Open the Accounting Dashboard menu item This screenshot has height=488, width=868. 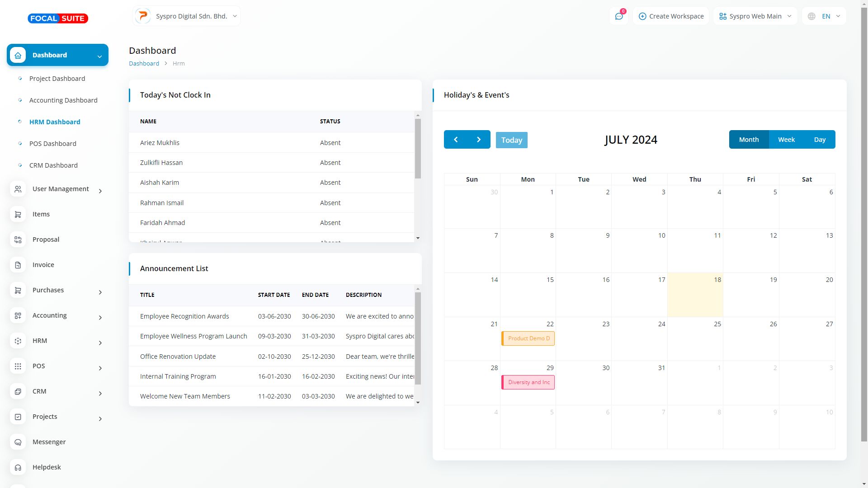click(x=63, y=100)
